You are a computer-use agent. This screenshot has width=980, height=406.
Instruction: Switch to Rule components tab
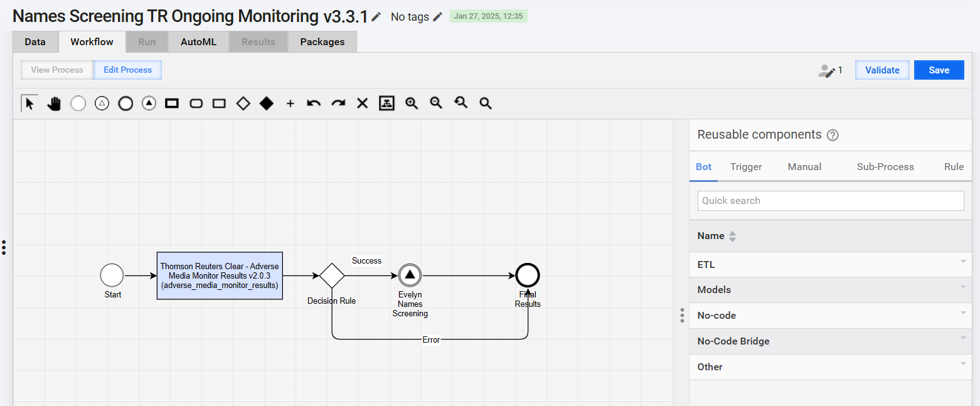pyautogui.click(x=954, y=167)
